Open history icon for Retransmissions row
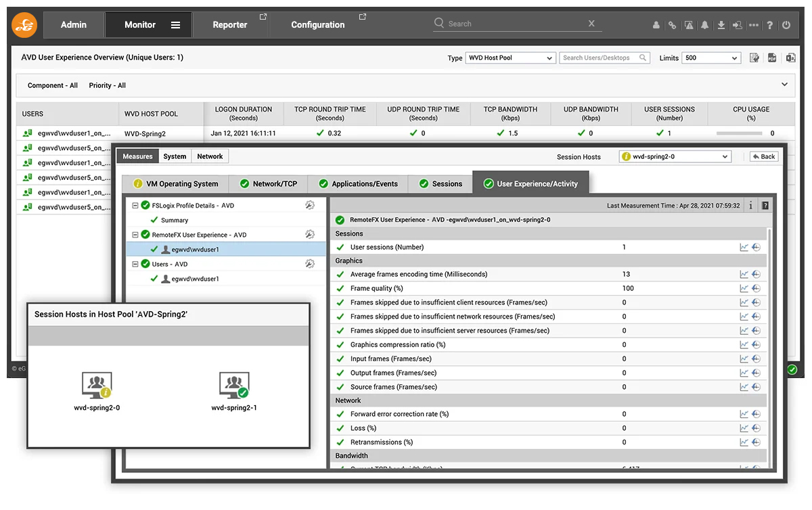The width and height of the screenshot is (812, 510). coord(756,442)
